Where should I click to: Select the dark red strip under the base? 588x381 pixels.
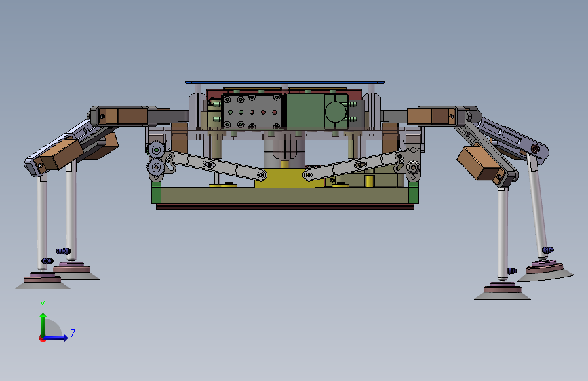coord(285,207)
